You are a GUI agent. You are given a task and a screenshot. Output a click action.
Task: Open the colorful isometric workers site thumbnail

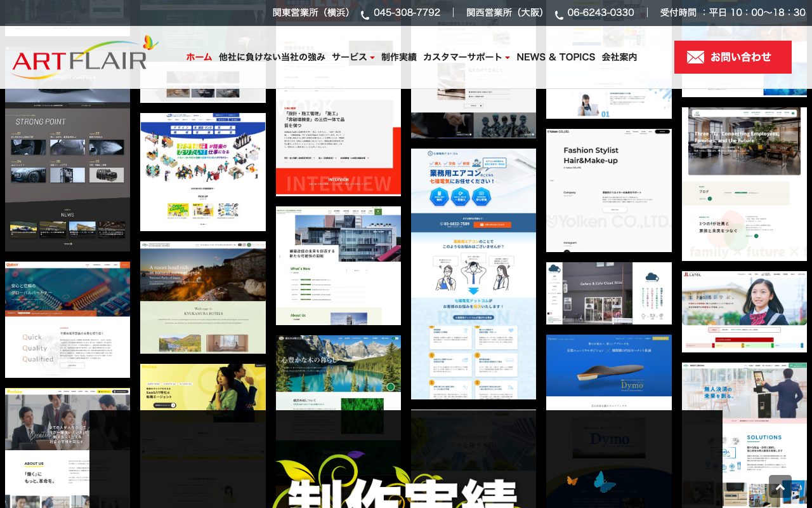pos(203,172)
